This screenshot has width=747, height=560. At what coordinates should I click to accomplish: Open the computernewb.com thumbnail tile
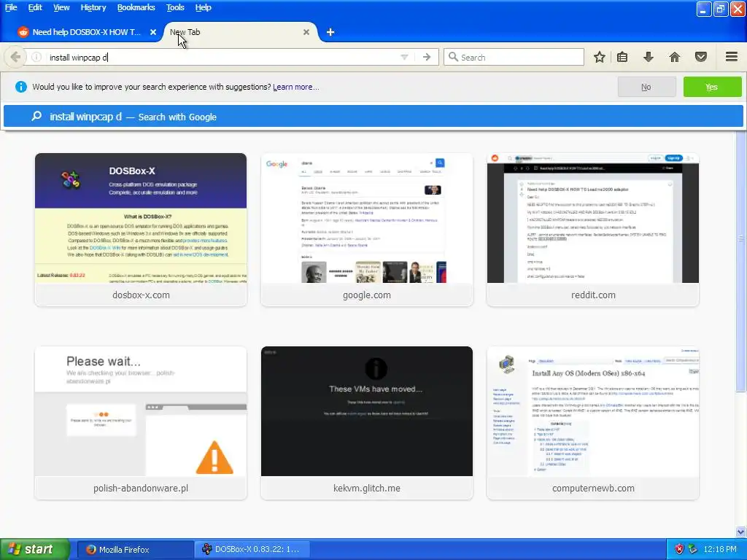coord(593,423)
